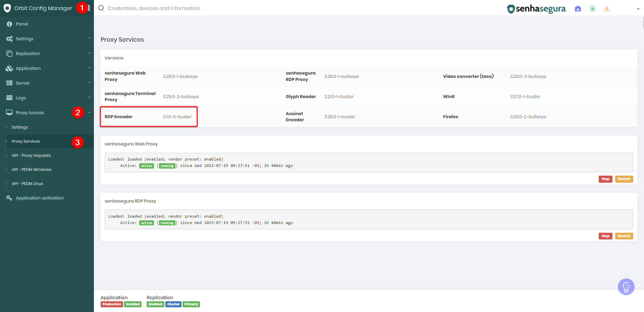Screen dimensions: 644x312
Task: Expand the top-level Settings menu arrow
Action: 90,39
